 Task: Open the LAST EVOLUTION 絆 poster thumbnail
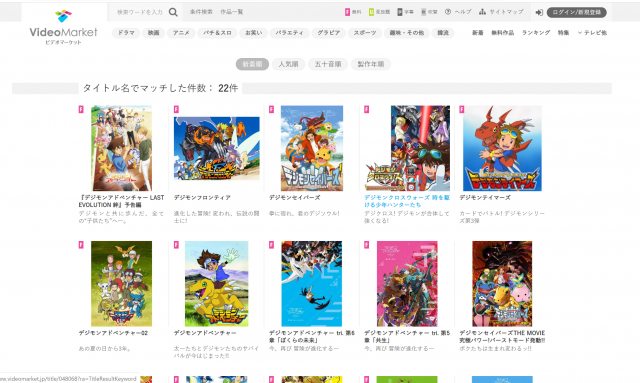point(121,148)
